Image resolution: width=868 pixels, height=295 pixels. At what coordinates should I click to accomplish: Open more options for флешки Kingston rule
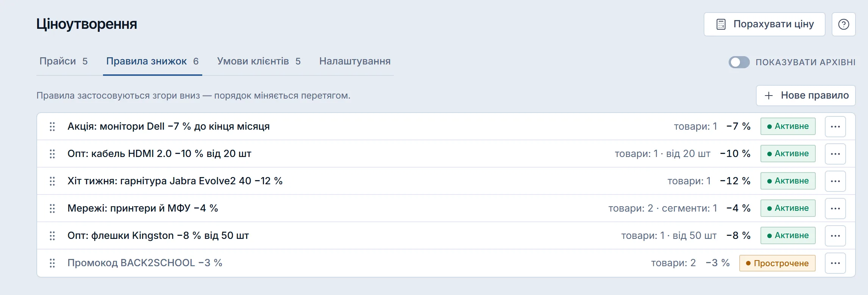point(835,236)
